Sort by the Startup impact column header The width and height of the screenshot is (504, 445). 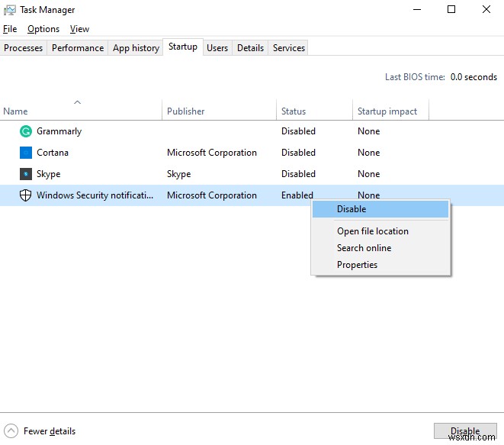click(x=390, y=111)
